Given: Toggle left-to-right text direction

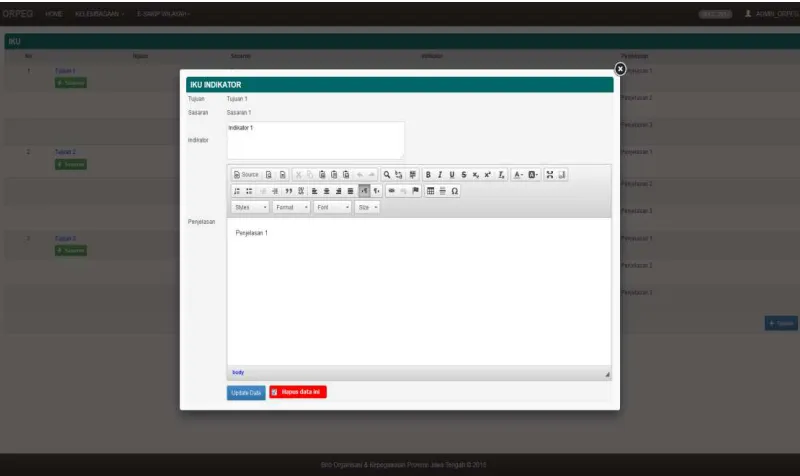Looking at the screenshot, I should (364, 191).
